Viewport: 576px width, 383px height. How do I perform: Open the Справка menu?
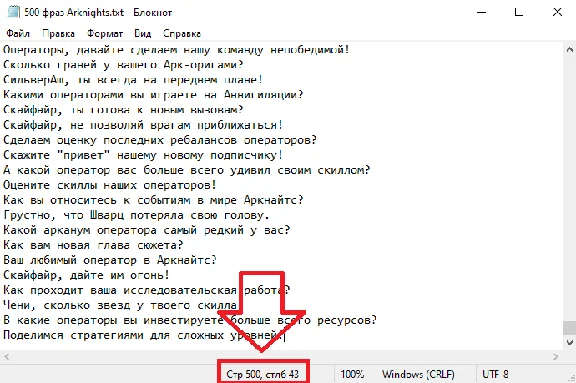point(182,34)
